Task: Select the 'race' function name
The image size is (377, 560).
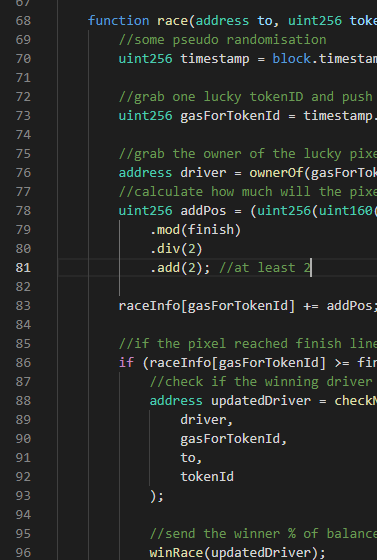Action: (172, 21)
